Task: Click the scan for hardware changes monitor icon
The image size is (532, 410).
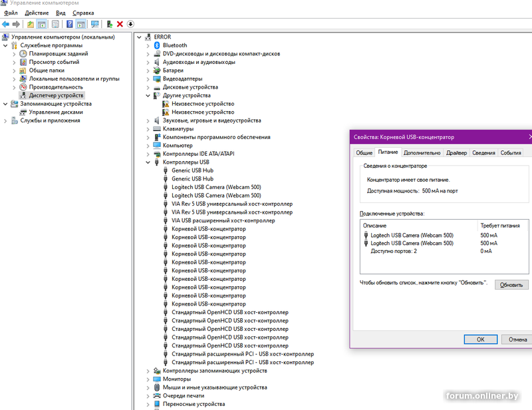Action: [x=94, y=24]
